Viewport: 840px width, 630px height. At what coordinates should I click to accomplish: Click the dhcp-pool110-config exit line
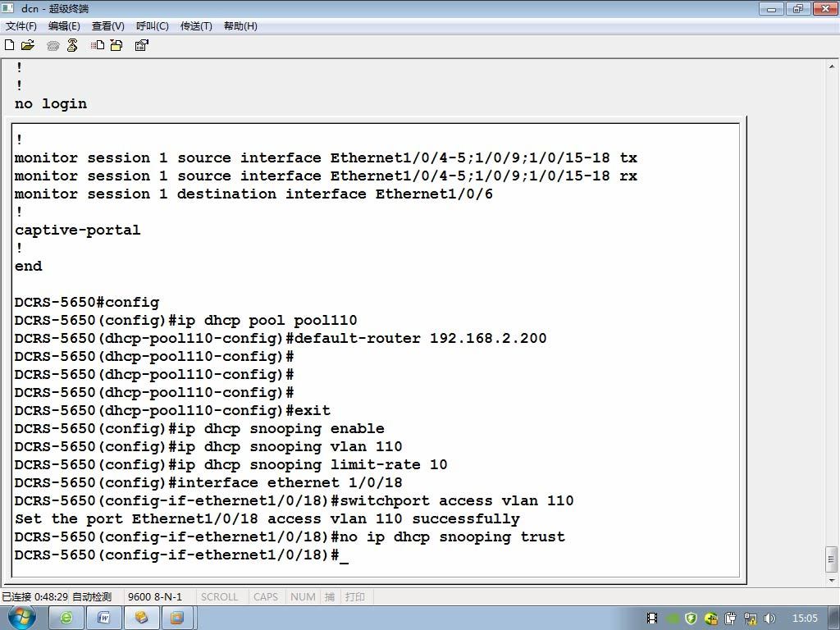click(172, 410)
